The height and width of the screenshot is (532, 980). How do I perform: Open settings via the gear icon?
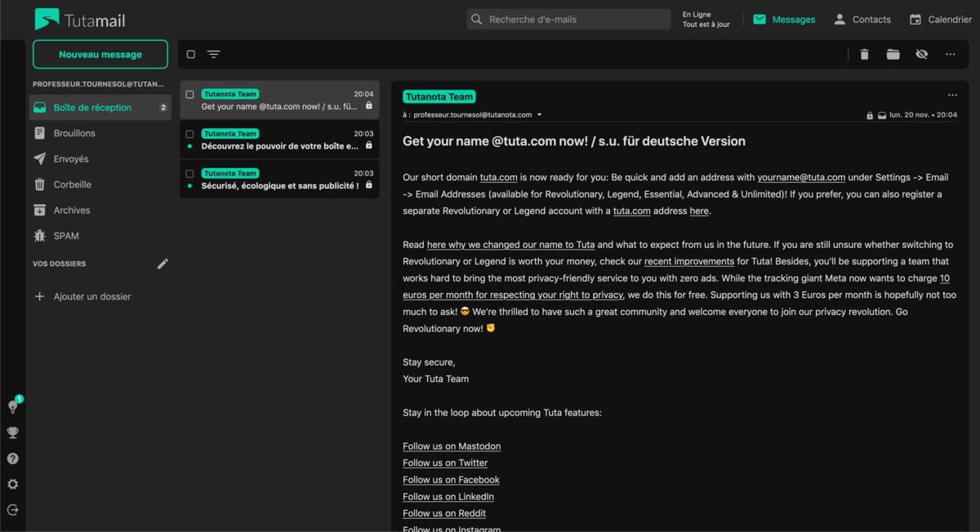point(13,484)
